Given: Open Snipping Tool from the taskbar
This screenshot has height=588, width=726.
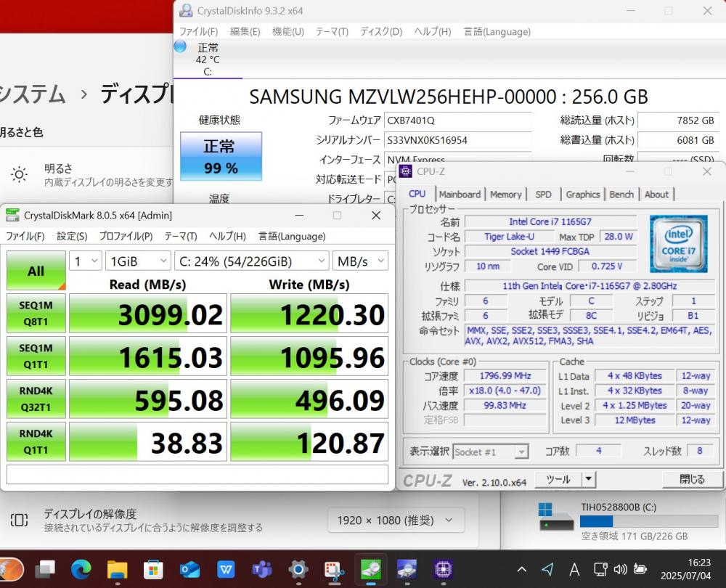Looking at the screenshot, I should point(334,570).
